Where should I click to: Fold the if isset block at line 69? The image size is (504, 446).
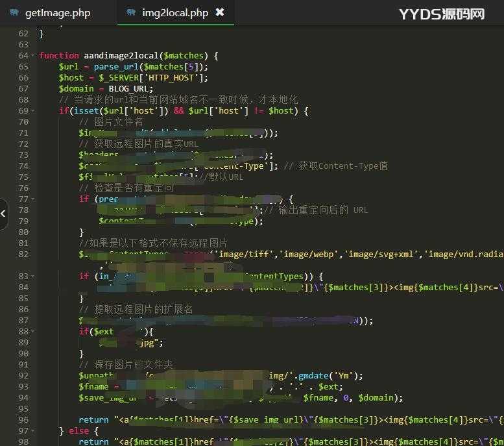pyautogui.click(x=32, y=111)
